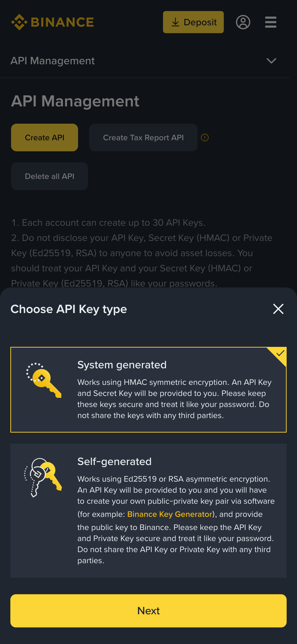Collapse the API Management section chevron
This screenshot has height=644, width=297.
[x=271, y=61]
